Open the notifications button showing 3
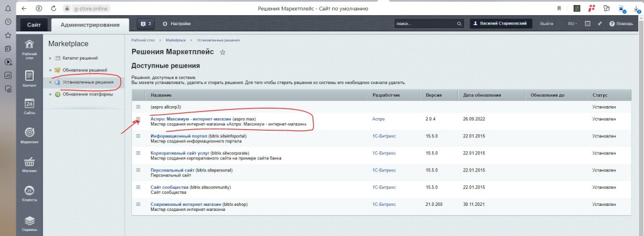The width and height of the screenshot is (644, 236). click(x=146, y=24)
